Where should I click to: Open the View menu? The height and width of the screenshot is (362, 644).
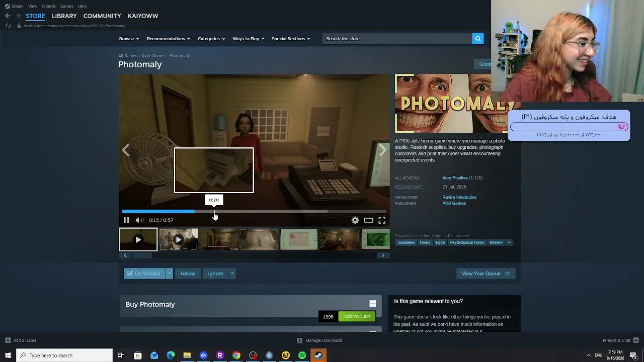tap(33, 6)
